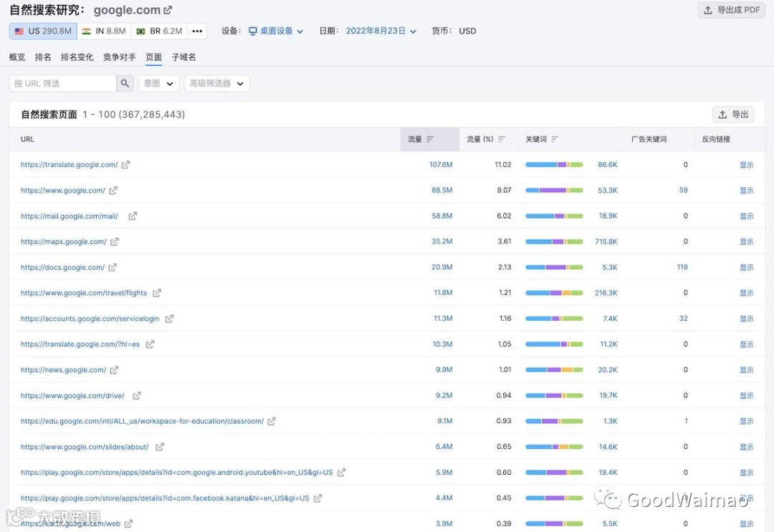774x532 pixels.
Task: Open external link icon for www.google.com/drive/
Action: (x=137, y=395)
